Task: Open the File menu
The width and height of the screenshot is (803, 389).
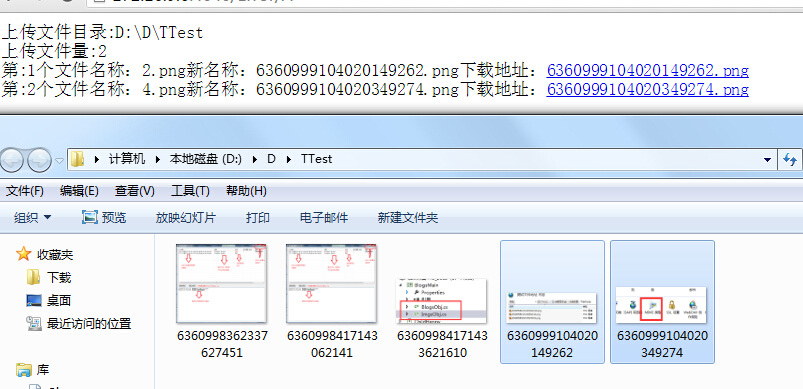Action: point(25,191)
